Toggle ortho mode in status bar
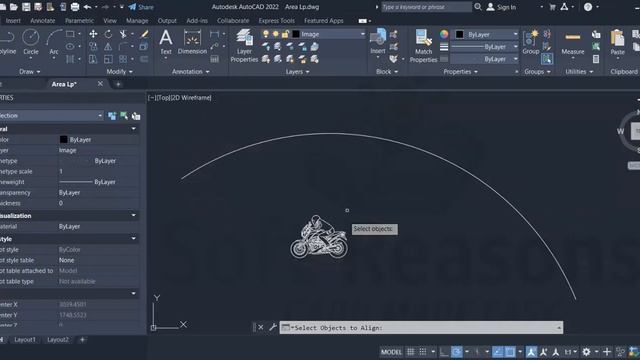Viewport: 640px width, 360px height. pyautogui.click(x=444, y=352)
